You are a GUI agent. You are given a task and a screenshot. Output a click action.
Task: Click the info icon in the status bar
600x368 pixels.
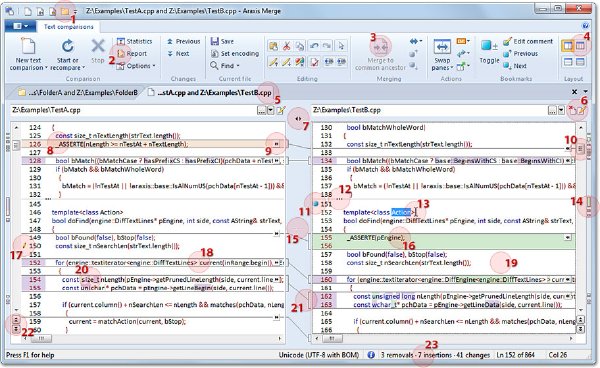(371, 355)
